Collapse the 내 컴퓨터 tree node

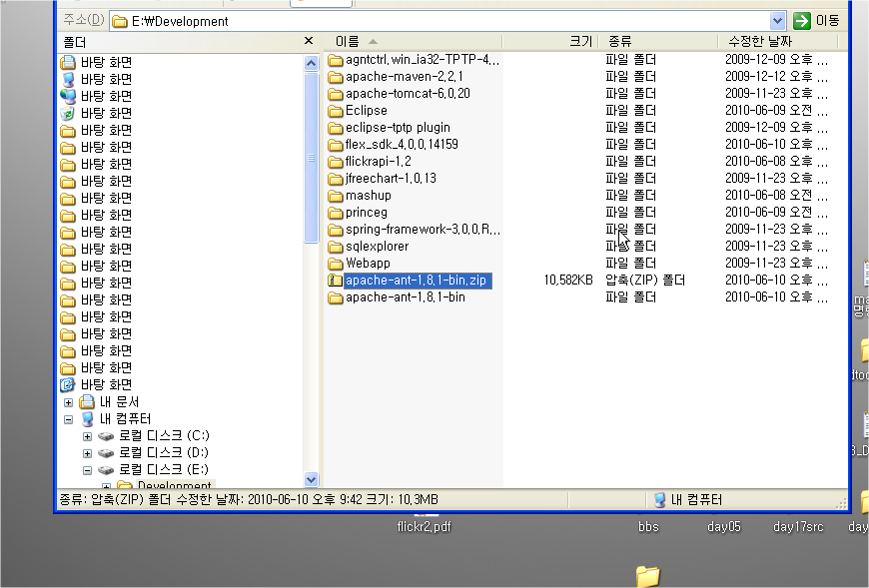[68, 419]
